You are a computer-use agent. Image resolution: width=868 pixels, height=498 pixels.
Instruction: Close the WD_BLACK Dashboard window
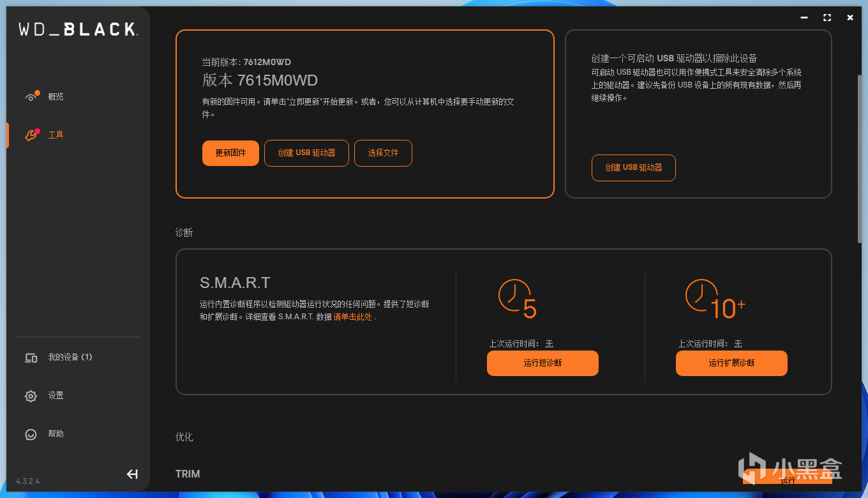[850, 18]
